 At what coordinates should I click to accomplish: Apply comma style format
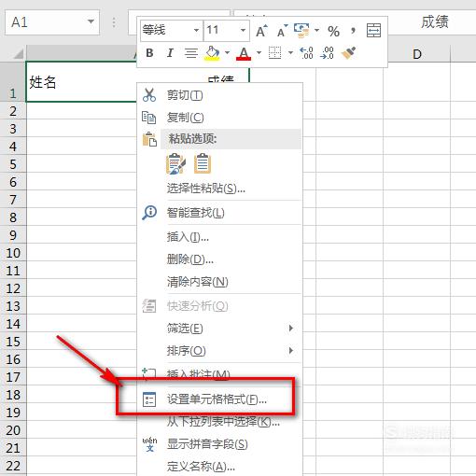353,31
